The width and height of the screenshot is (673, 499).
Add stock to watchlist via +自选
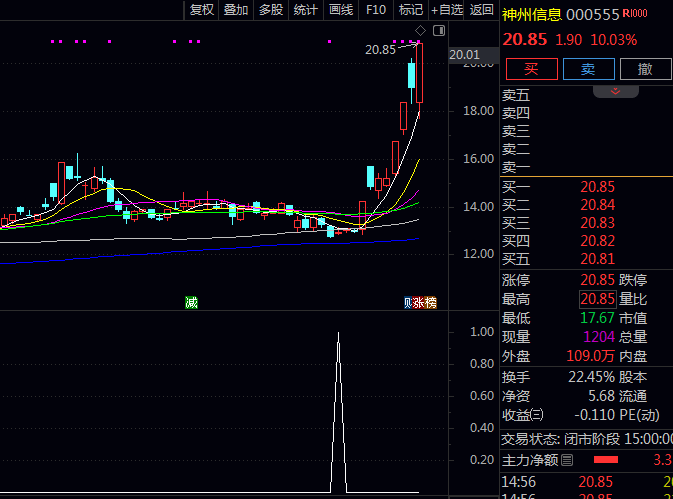coord(446,10)
